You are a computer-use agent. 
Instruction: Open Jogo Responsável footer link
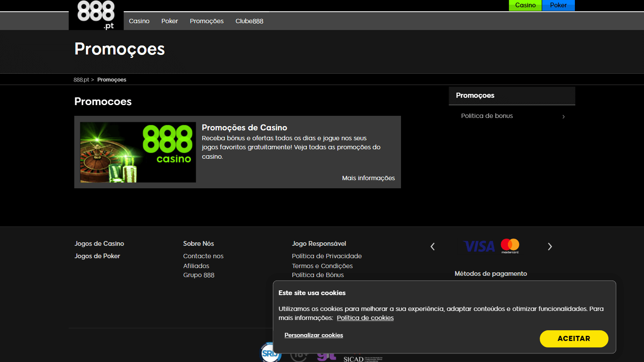click(x=319, y=244)
